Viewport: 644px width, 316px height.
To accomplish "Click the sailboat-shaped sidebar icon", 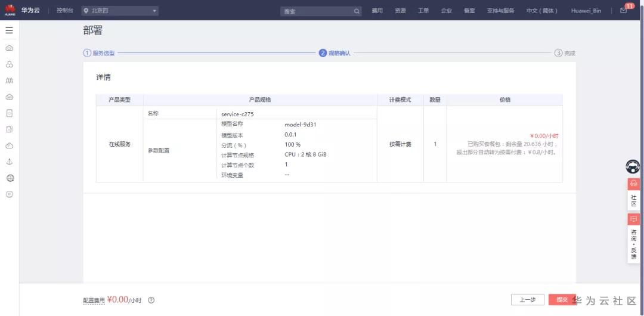I will 10,162.
